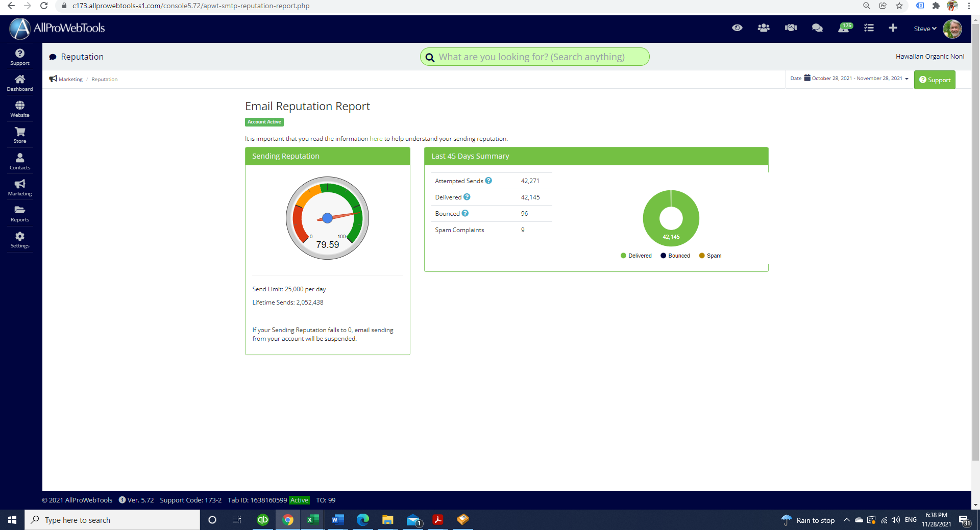The height and width of the screenshot is (530, 980).
Task: Follow the 'here' information link
Action: (376, 139)
